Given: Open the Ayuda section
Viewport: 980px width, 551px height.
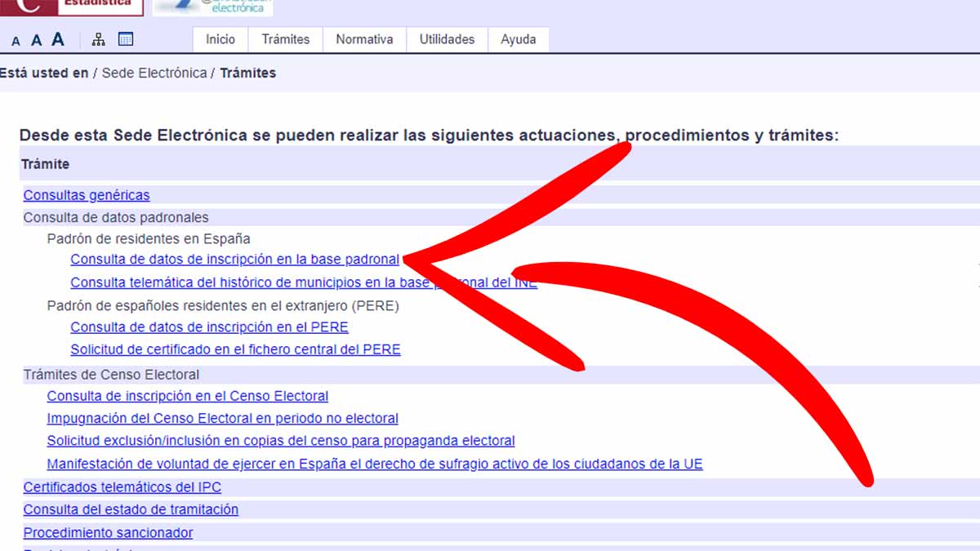Looking at the screenshot, I should [x=518, y=38].
